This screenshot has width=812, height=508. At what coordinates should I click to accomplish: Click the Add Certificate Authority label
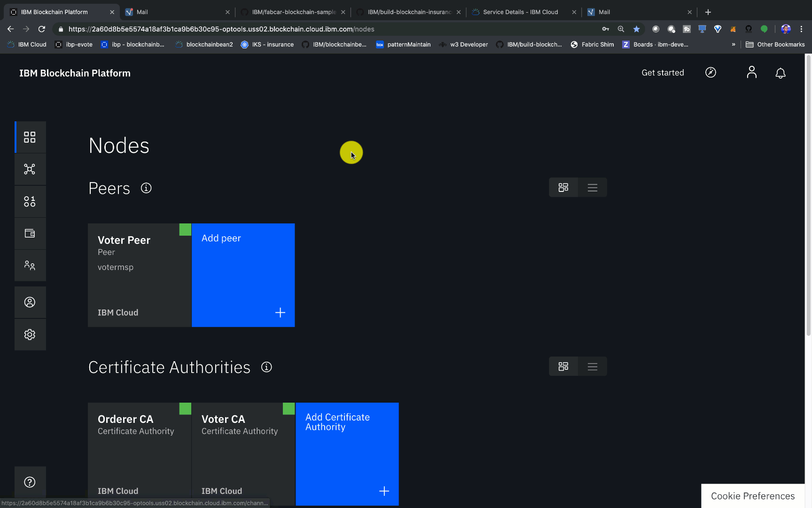(x=337, y=422)
